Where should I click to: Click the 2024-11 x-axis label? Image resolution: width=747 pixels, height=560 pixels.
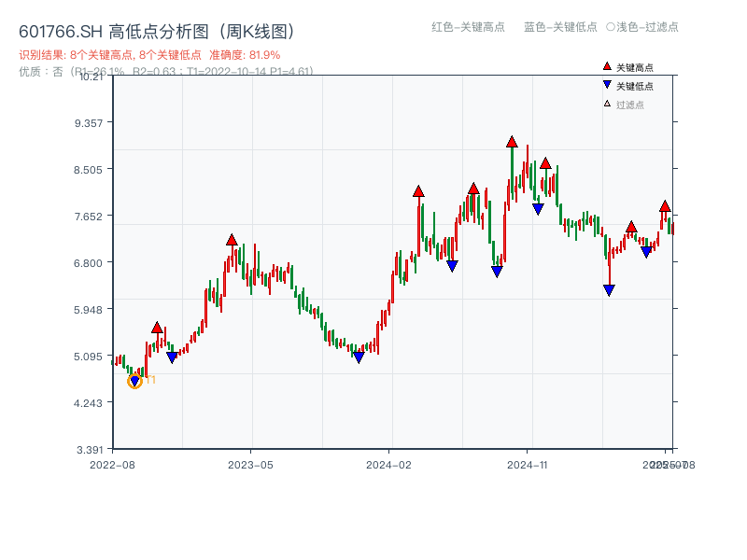(x=528, y=465)
